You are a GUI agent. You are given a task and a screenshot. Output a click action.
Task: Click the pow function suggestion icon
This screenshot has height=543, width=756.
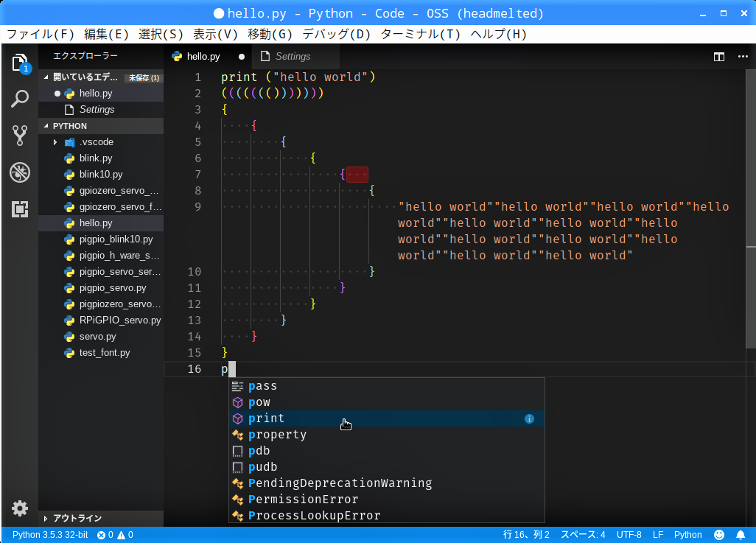click(x=238, y=403)
